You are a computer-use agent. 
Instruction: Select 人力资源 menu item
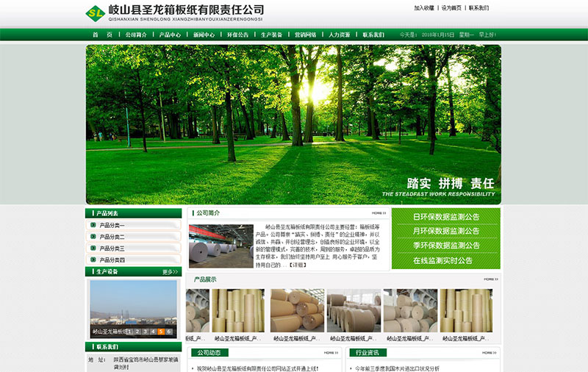pyautogui.click(x=340, y=35)
